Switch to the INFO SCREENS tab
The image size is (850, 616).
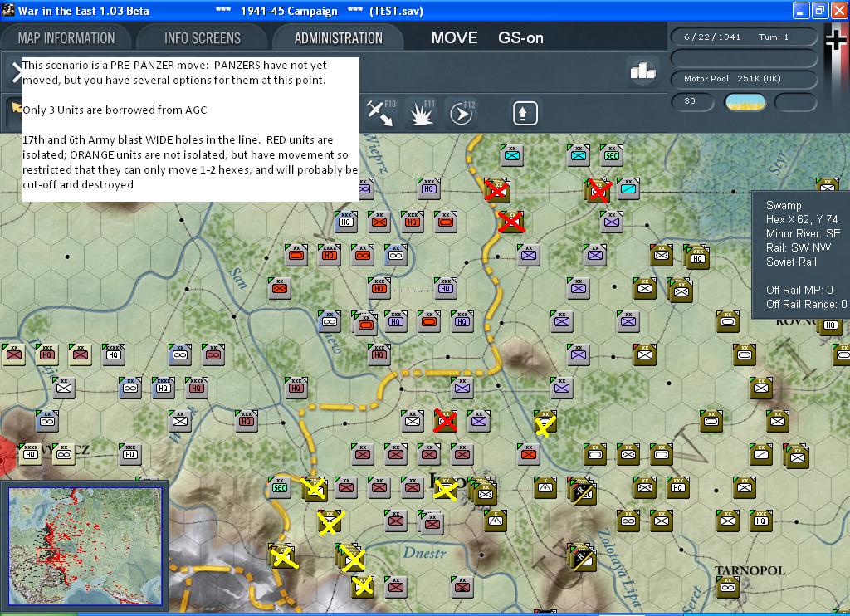203,38
